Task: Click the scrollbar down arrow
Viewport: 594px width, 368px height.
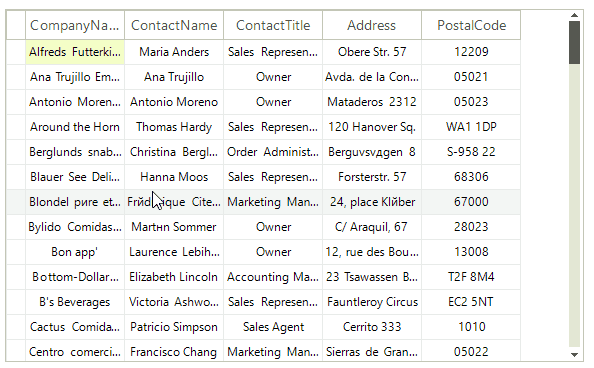Action: (x=574, y=355)
